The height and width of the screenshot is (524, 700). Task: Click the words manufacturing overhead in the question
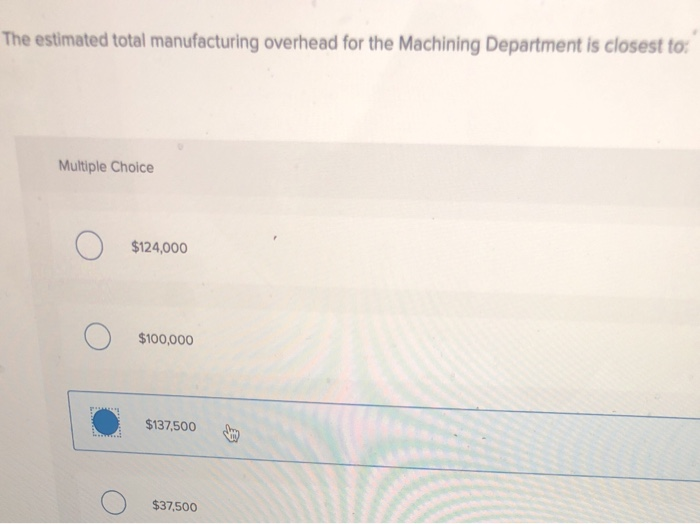(x=244, y=42)
